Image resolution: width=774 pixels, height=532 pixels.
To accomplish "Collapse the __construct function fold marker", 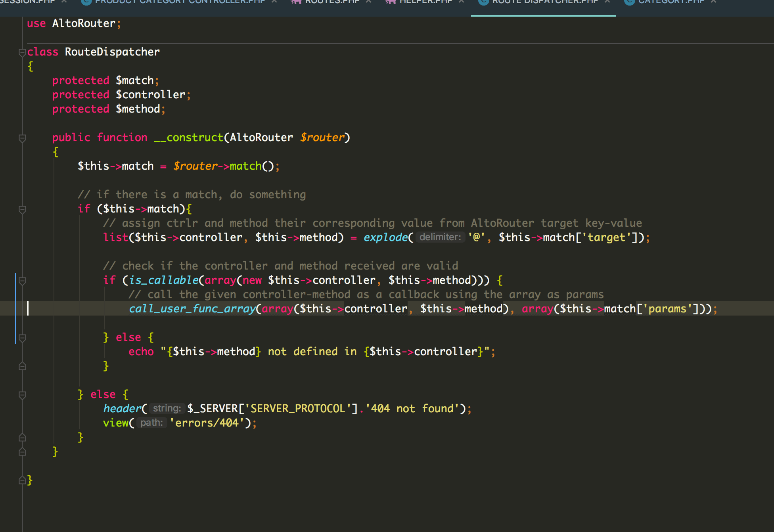I will pyautogui.click(x=23, y=138).
